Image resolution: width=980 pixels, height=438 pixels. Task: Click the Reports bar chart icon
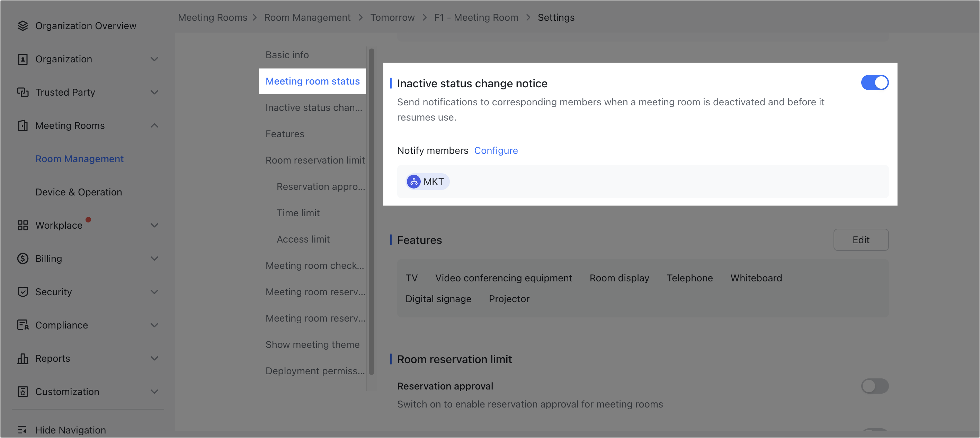pyautogui.click(x=23, y=358)
